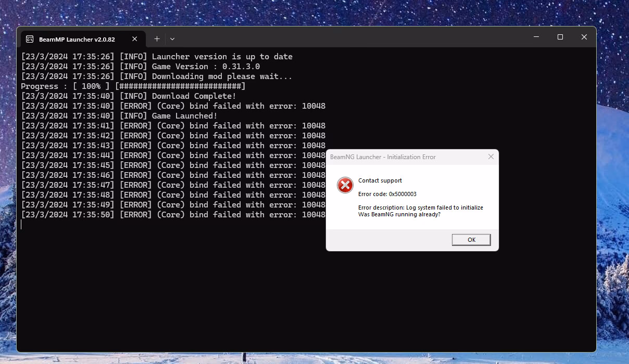The image size is (629, 364).
Task: Close the terminal window
Action: [584, 37]
